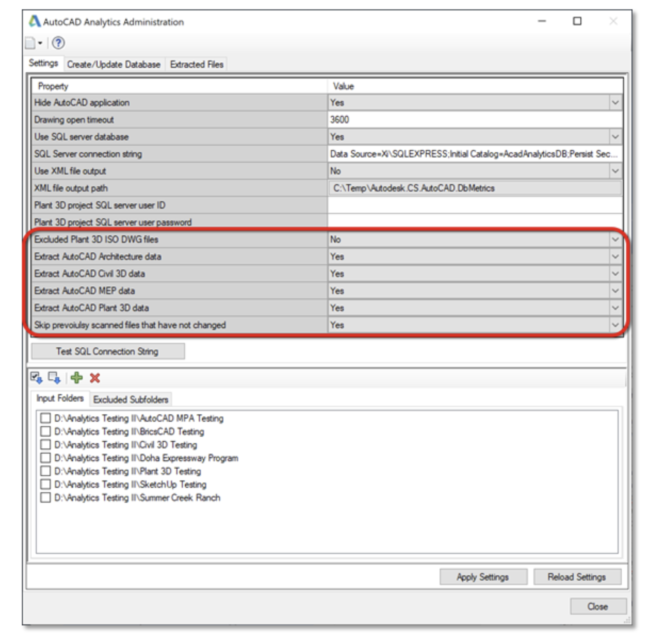Check the Civil 3D Testing folder box

point(45,444)
